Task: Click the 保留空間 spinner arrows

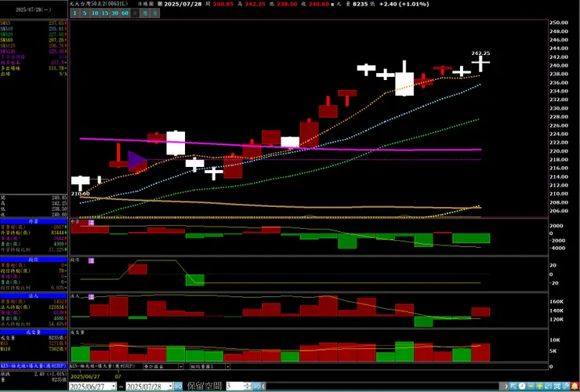Action: coord(248,387)
